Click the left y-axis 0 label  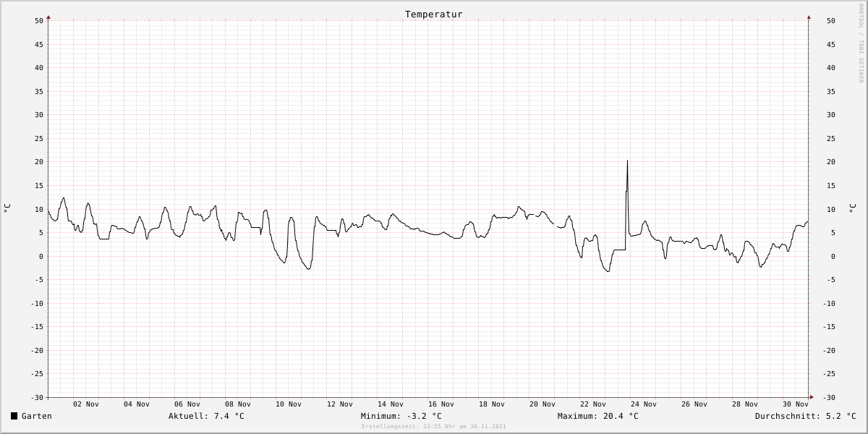pos(41,257)
